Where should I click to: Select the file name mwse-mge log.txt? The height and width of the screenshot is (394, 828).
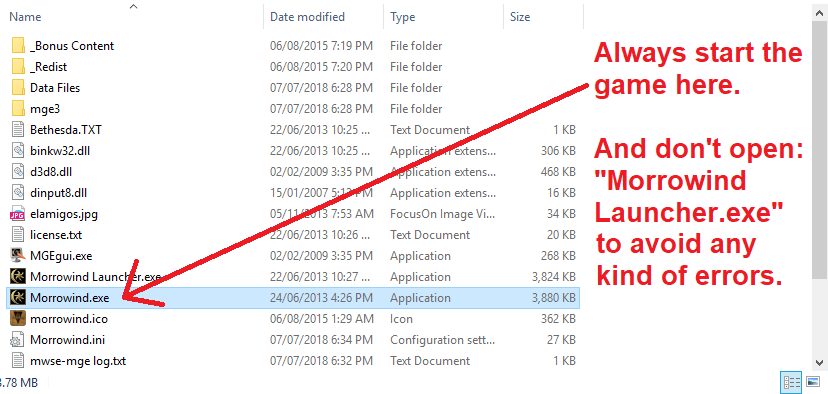[x=78, y=361]
